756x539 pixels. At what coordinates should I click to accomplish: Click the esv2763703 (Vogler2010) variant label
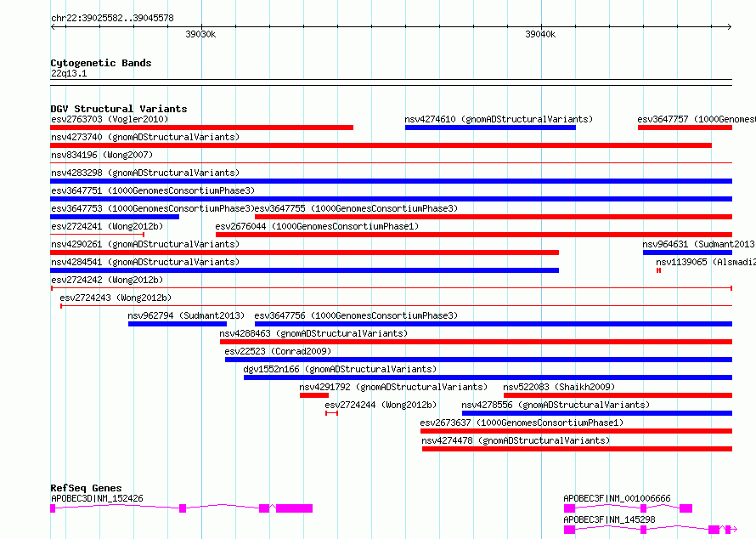[x=110, y=119]
